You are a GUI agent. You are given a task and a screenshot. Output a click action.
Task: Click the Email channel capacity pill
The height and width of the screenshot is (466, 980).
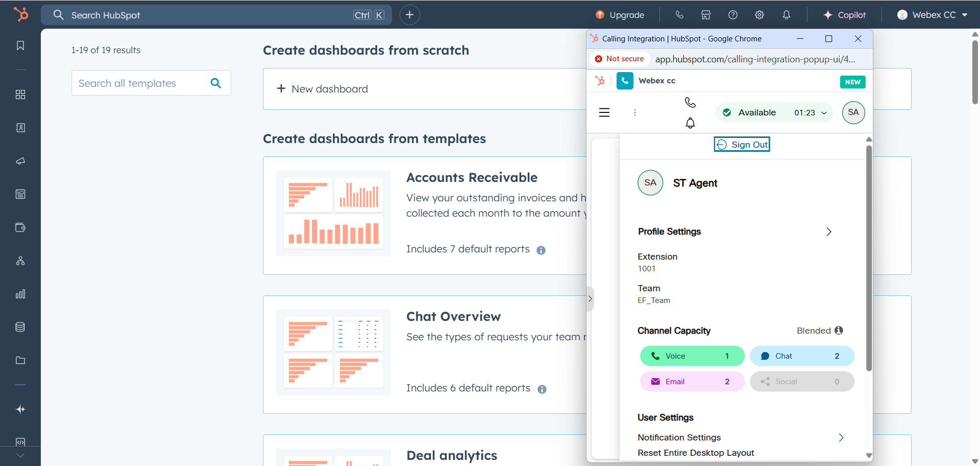click(692, 382)
